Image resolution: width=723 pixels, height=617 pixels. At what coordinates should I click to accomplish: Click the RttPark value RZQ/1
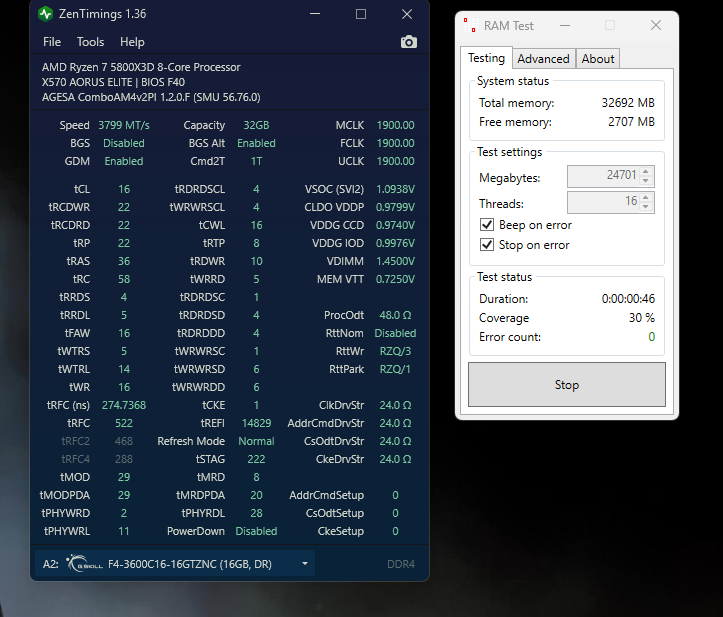click(x=395, y=369)
